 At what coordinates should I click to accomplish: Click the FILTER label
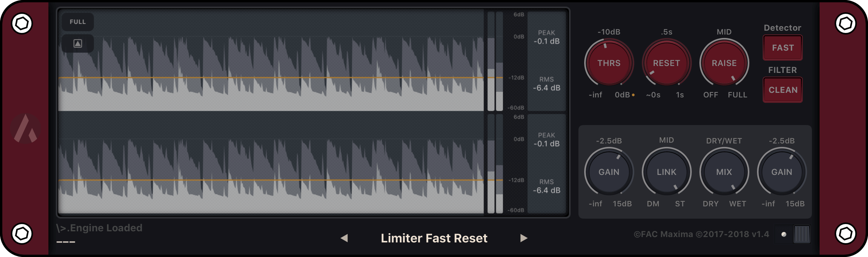[782, 70]
